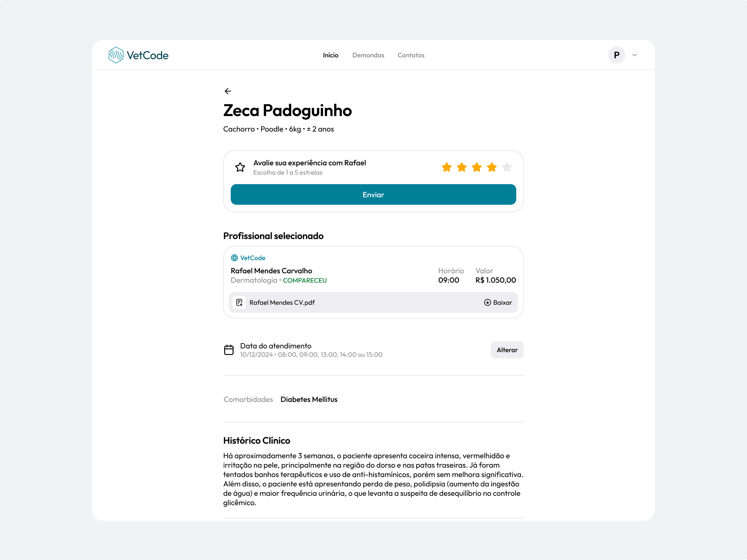Click the Rafael Mendes CV.pdf file name
Image resolution: width=747 pixels, height=560 pixels.
point(282,302)
